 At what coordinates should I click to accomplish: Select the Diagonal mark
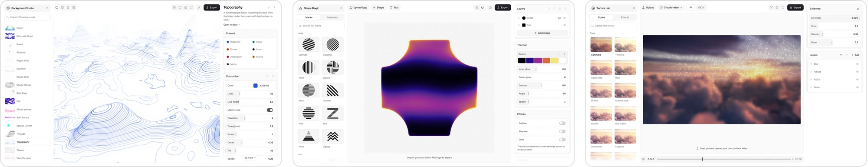tap(333, 44)
